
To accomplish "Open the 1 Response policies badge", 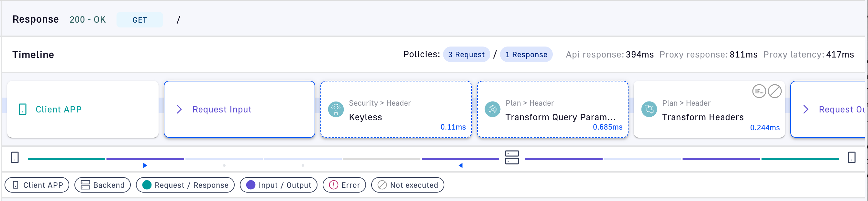I will [526, 55].
